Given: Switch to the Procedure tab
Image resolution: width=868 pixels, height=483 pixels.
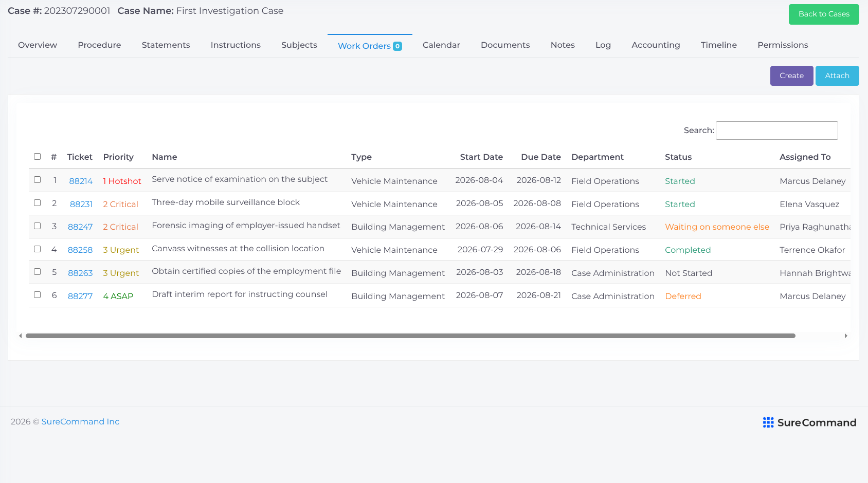Looking at the screenshot, I should tap(99, 45).
